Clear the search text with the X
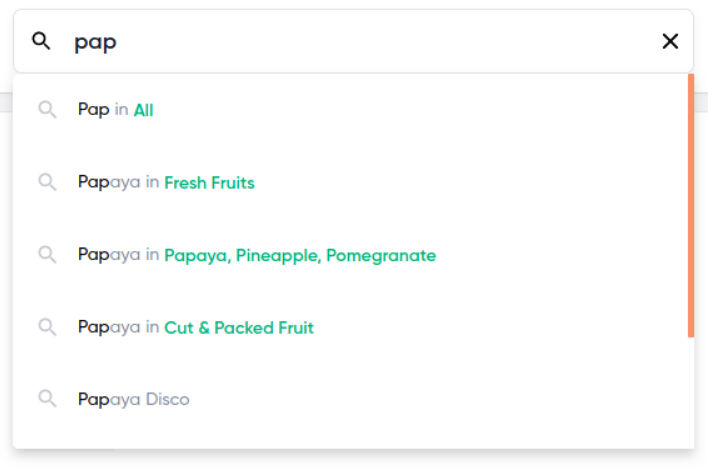The width and height of the screenshot is (708, 470). 670,41
